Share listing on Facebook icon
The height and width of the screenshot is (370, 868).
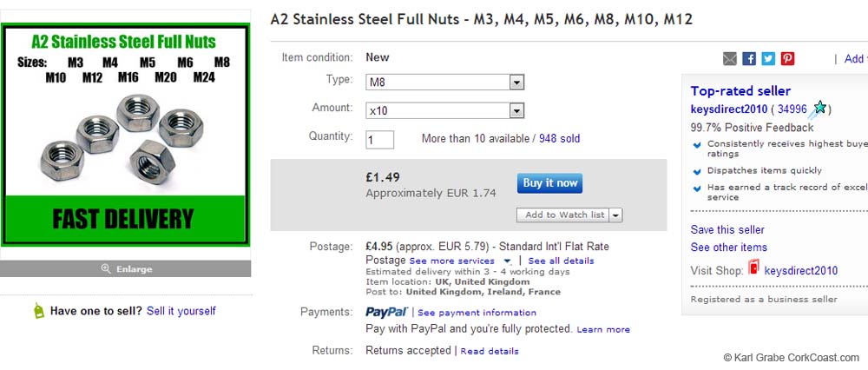[x=749, y=59]
